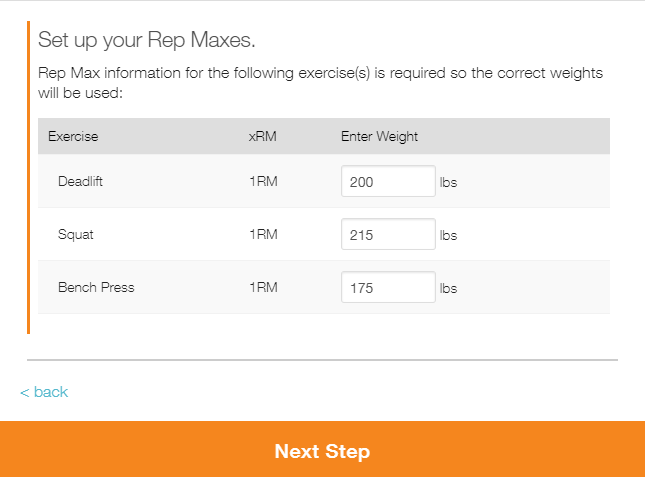Select the Bench Press exercise label
Image resolution: width=645 pixels, height=477 pixels.
(96, 288)
